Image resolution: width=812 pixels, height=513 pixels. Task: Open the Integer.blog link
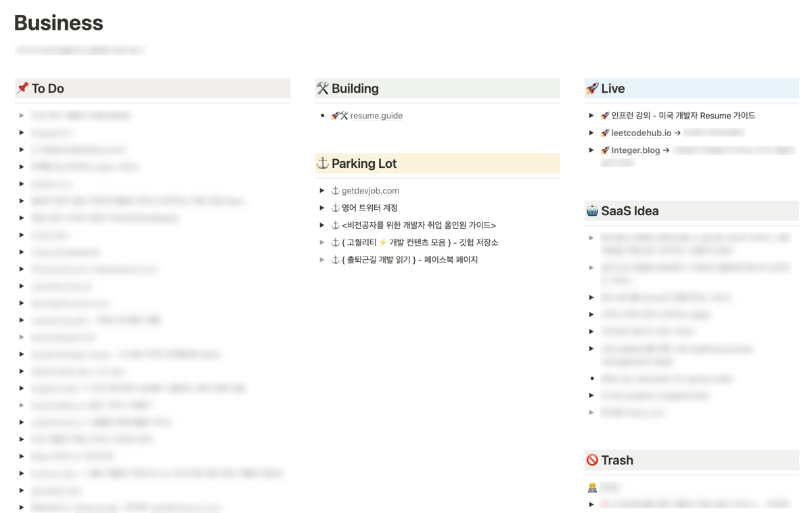click(635, 150)
